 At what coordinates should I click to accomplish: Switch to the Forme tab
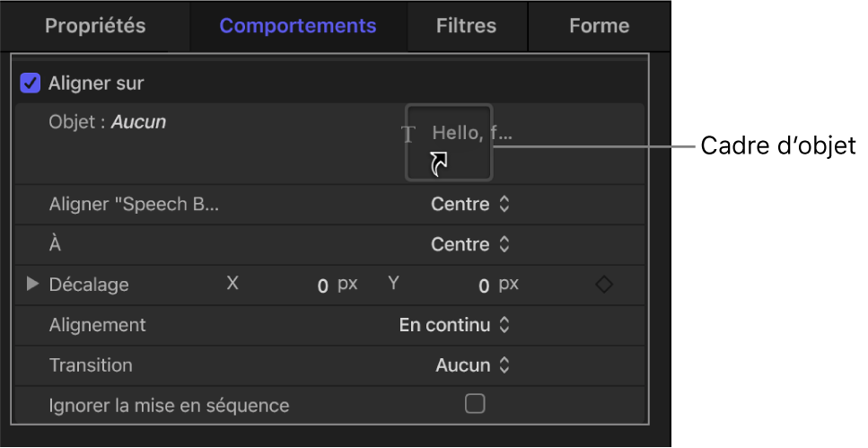599,26
